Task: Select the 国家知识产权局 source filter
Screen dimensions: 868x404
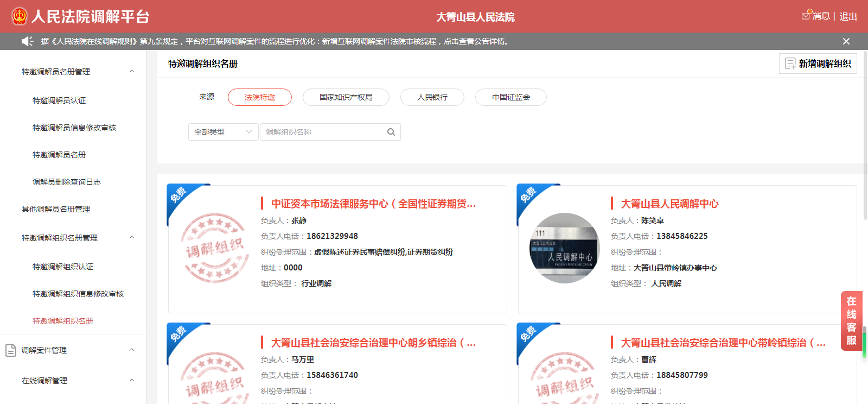Action: point(346,97)
